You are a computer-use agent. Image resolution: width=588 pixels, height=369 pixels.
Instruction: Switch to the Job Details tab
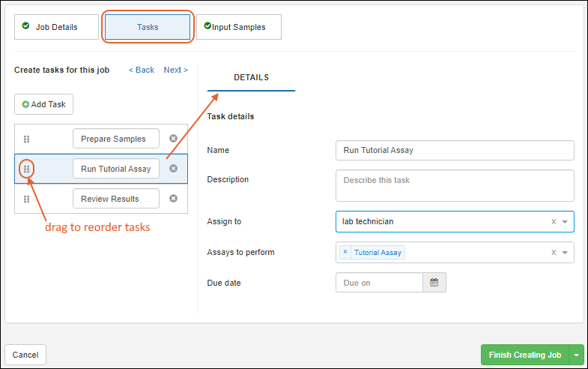click(56, 27)
